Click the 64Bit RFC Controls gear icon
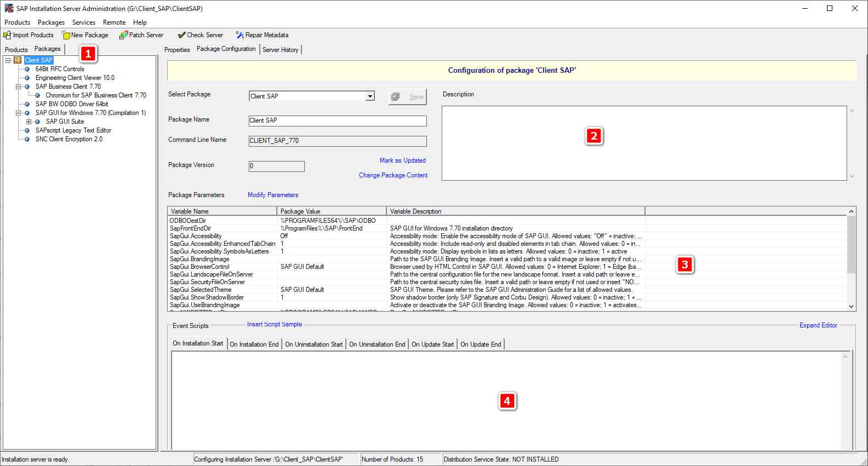 [x=27, y=69]
